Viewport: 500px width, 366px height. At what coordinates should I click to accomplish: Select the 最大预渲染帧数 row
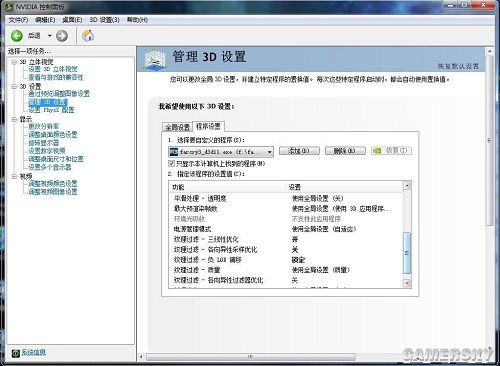point(286,209)
